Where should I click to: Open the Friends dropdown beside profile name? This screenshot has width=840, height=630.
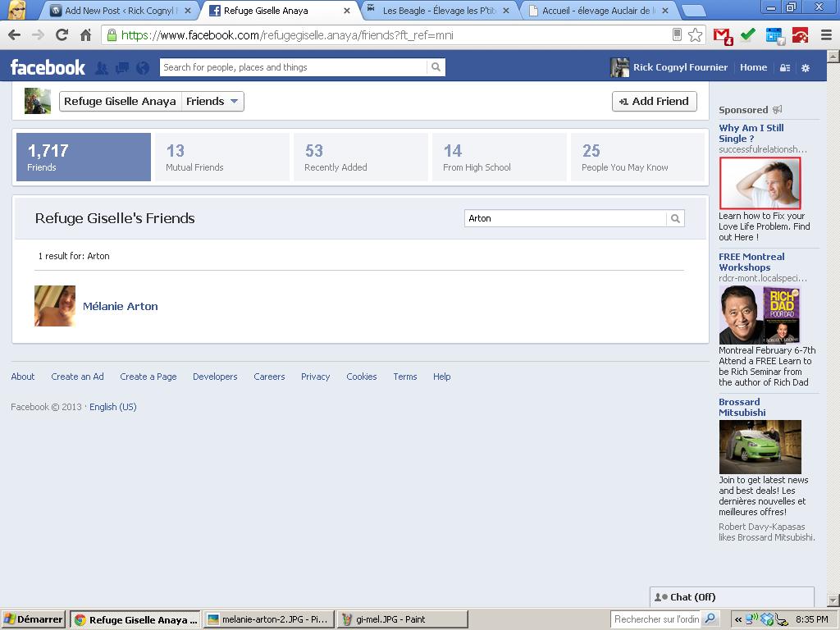pyautogui.click(x=212, y=101)
